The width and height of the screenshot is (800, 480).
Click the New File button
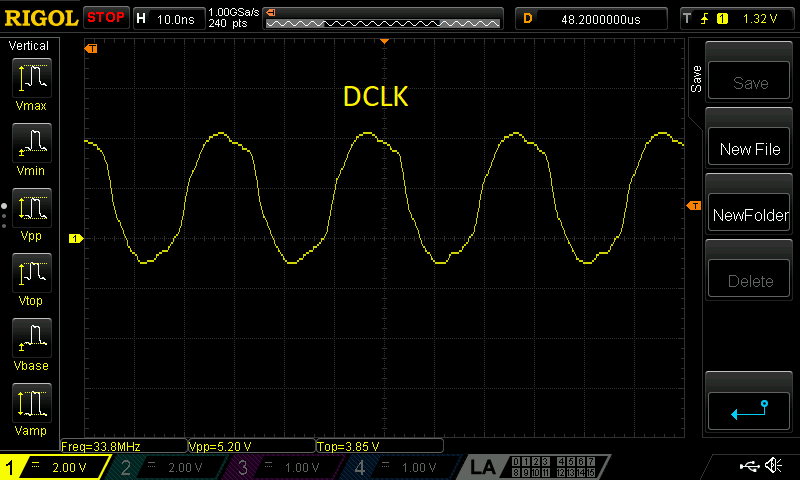tap(749, 148)
